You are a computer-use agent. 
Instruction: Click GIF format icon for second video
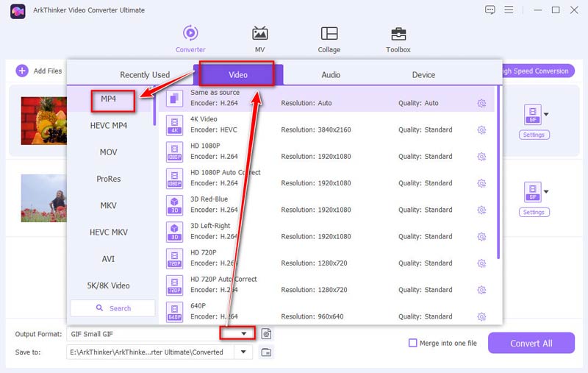click(x=532, y=192)
